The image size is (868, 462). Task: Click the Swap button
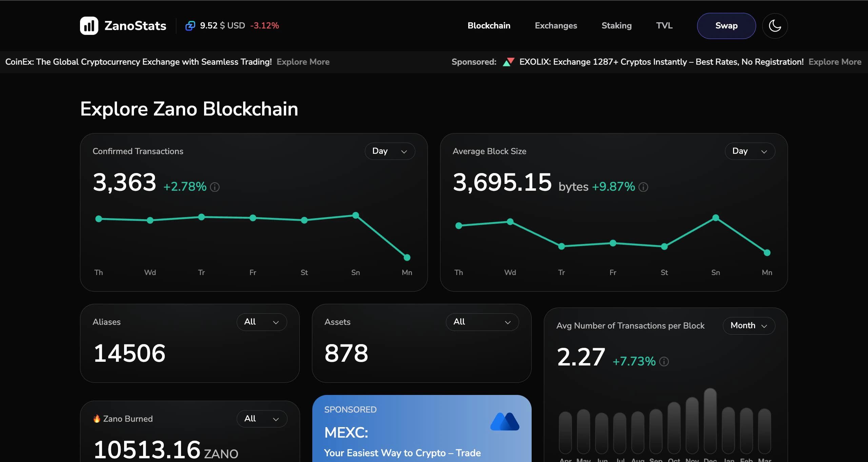tap(726, 26)
